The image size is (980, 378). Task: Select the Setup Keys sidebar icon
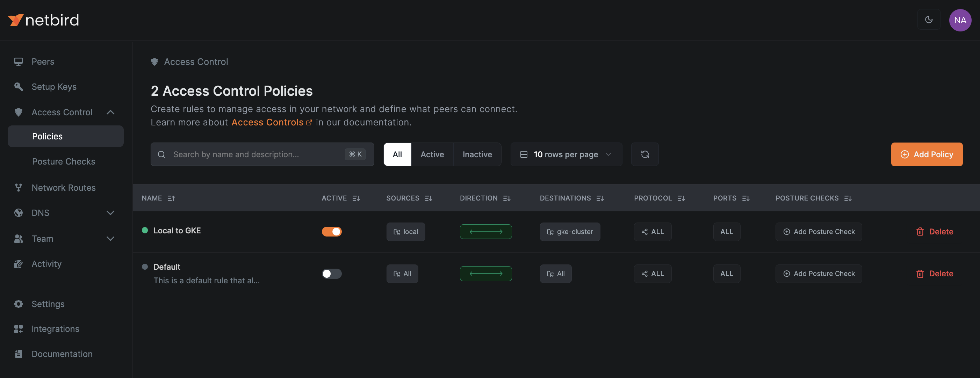(x=18, y=86)
